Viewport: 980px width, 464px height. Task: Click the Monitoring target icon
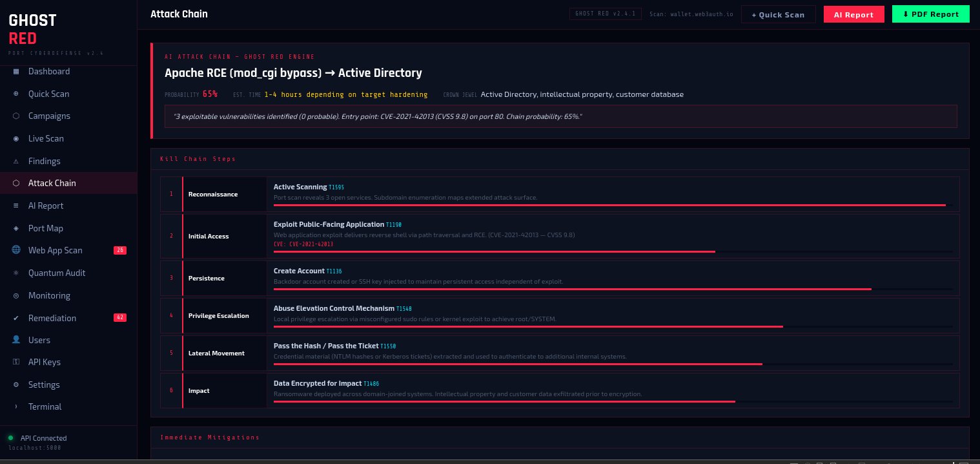[x=16, y=295]
